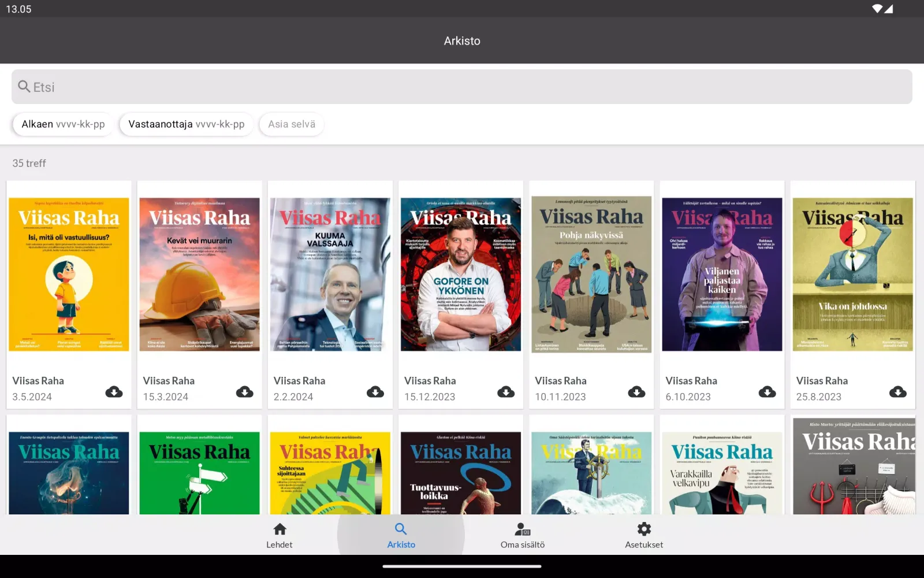Viewport: 924px width, 578px height.
Task: Open the green signpost cover in second row
Action: pos(199,473)
